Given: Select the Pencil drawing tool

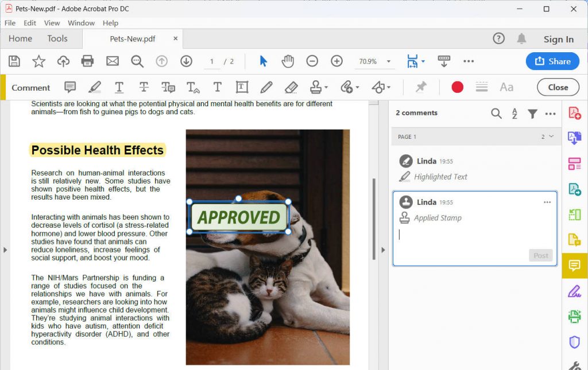Looking at the screenshot, I should click(265, 87).
